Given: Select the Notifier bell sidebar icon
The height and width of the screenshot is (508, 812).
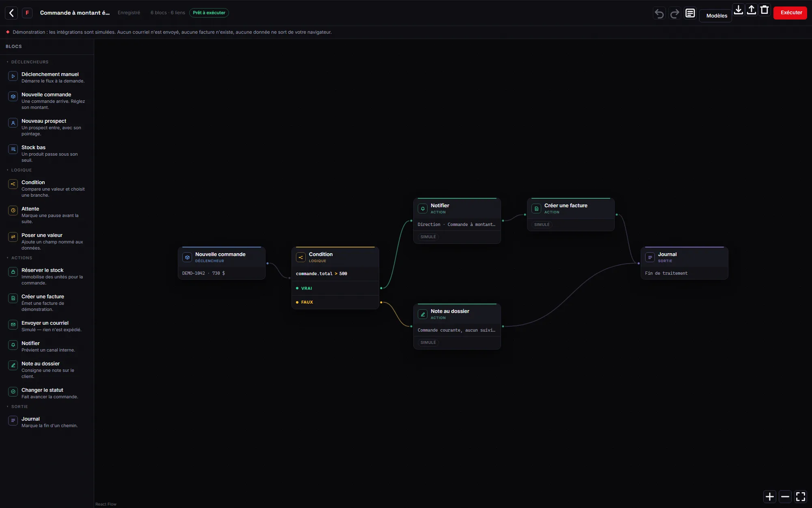Looking at the screenshot, I should click(x=13, y=345).
